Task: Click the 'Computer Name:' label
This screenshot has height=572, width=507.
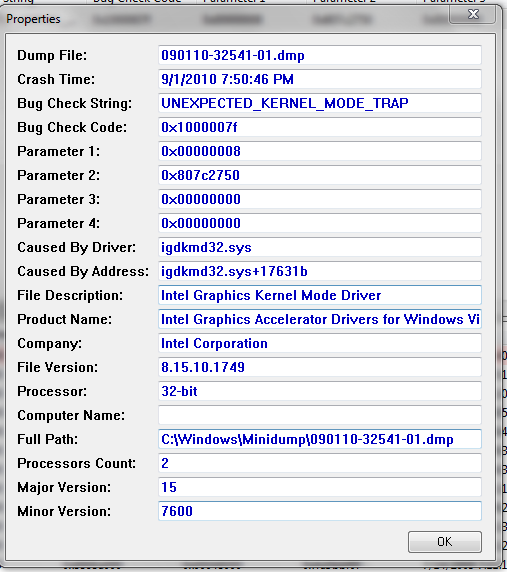Action: pos(71,416)
